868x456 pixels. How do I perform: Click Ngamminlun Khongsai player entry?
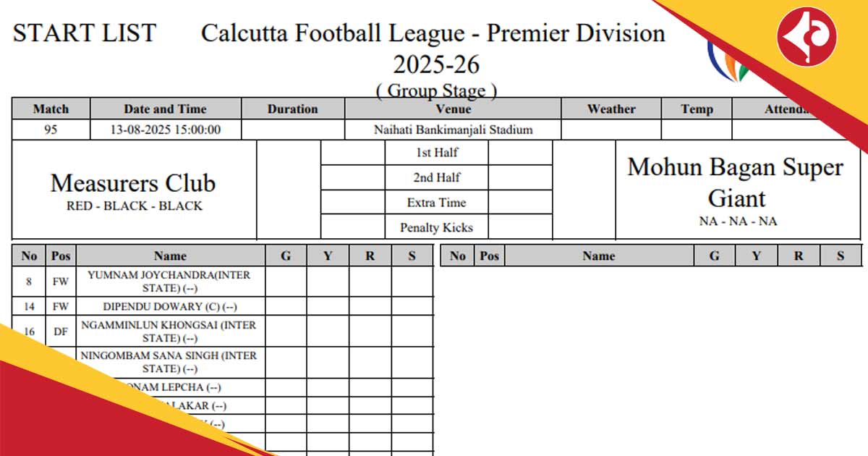pos(169,332)
